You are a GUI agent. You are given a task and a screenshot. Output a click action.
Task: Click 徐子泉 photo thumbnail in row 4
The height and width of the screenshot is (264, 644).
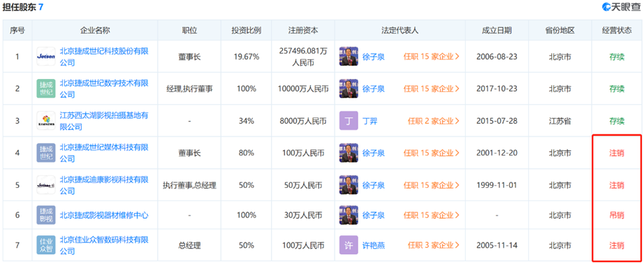point(349,153)
